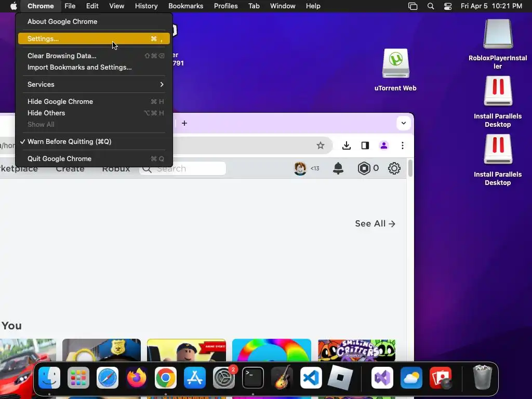
Task: Open Roblox from the Dock
Action: click(340, 378)
